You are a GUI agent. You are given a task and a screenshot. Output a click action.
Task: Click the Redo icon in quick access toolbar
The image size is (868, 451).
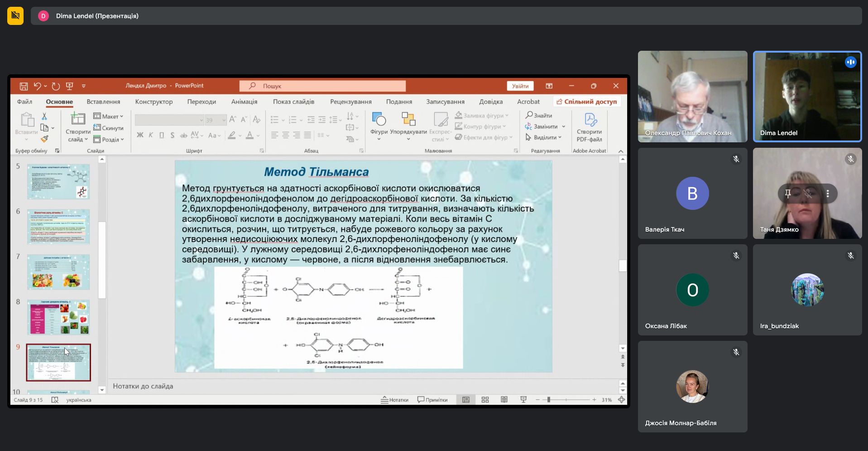point(56,86)
